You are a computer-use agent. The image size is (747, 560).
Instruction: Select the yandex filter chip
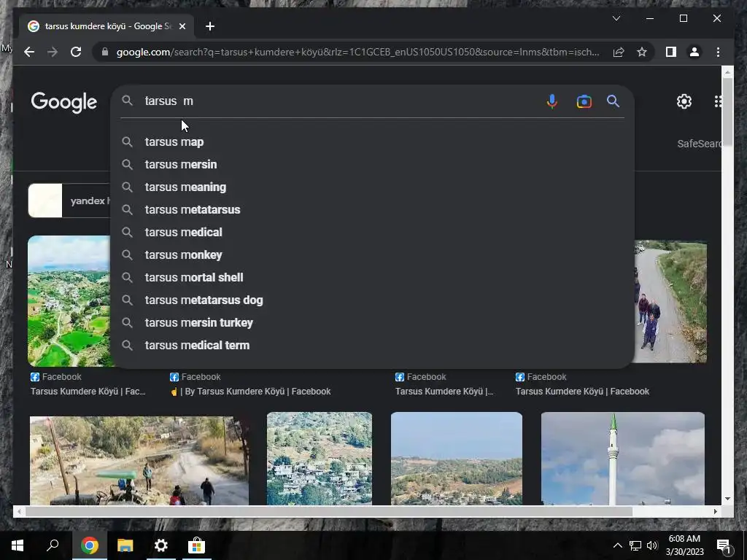[69, 201]
